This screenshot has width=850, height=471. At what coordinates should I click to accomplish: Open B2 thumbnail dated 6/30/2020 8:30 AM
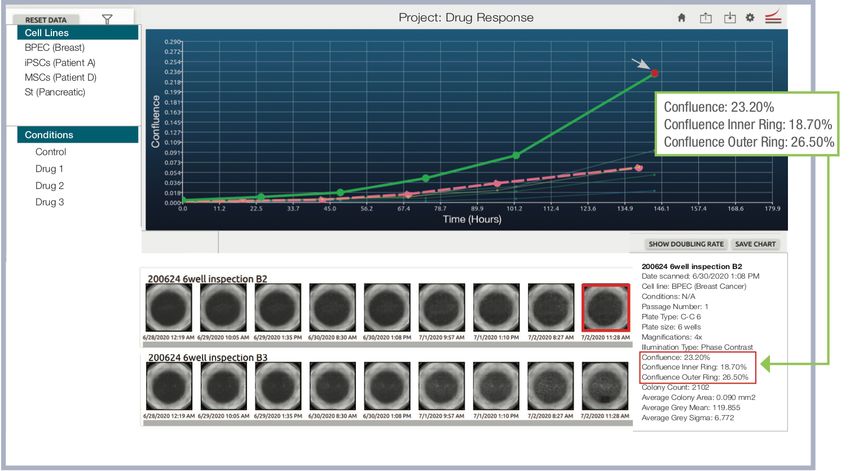pyautogui.click(x=332, y=307)
